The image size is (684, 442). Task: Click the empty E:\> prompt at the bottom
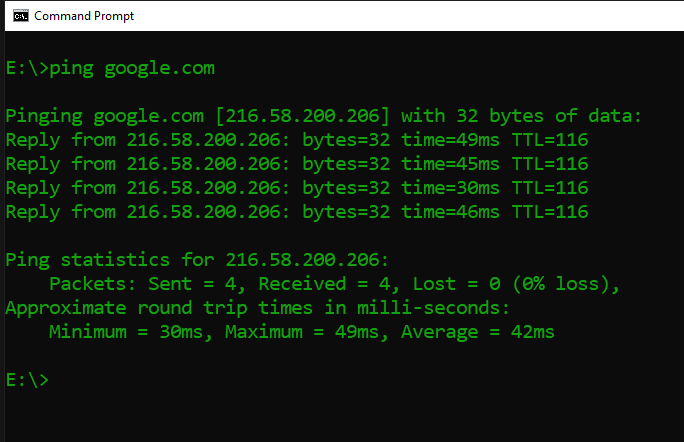27,380
